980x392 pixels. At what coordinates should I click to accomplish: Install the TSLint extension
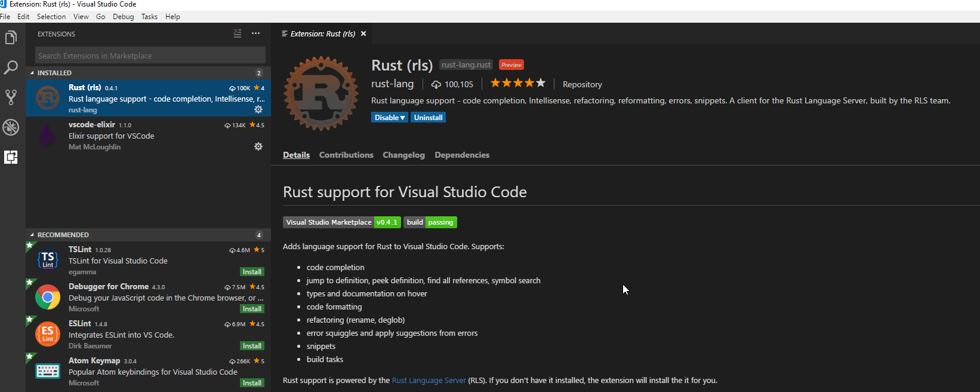(252, 272)
